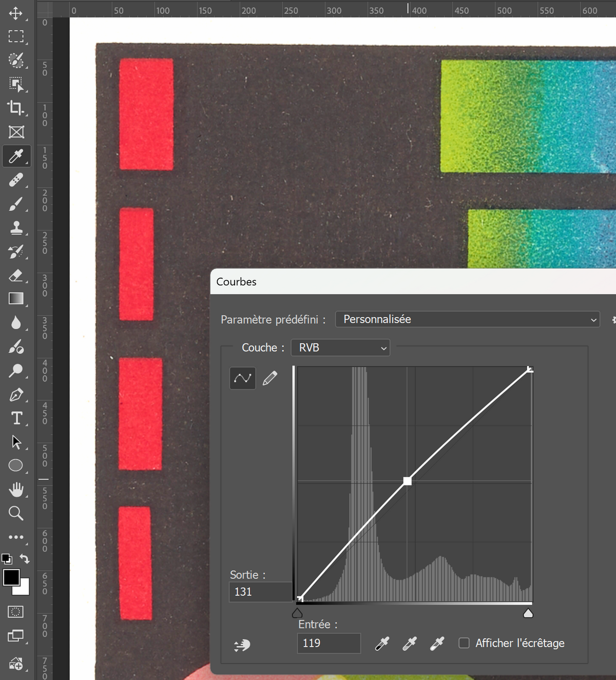Screen dimensions: 616x680
Task: Open the Couche RVB channel dropdown
Action: pos(340,347)
